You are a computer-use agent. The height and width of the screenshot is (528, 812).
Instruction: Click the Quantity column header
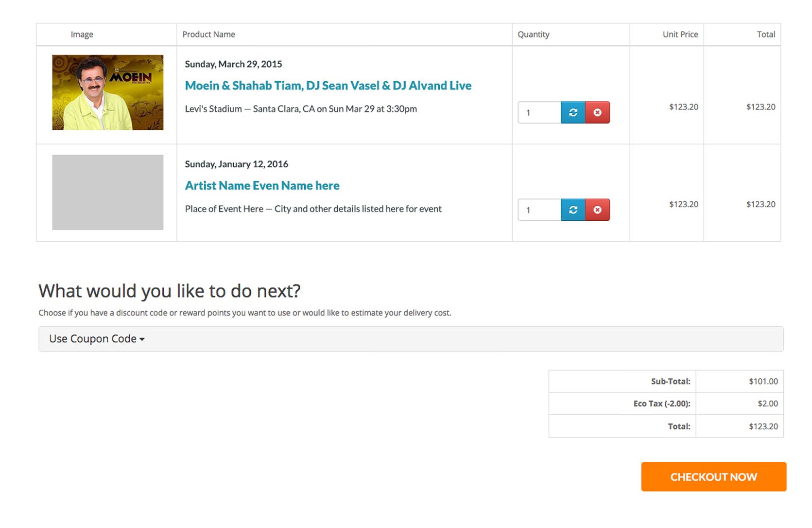pos(533,35)
